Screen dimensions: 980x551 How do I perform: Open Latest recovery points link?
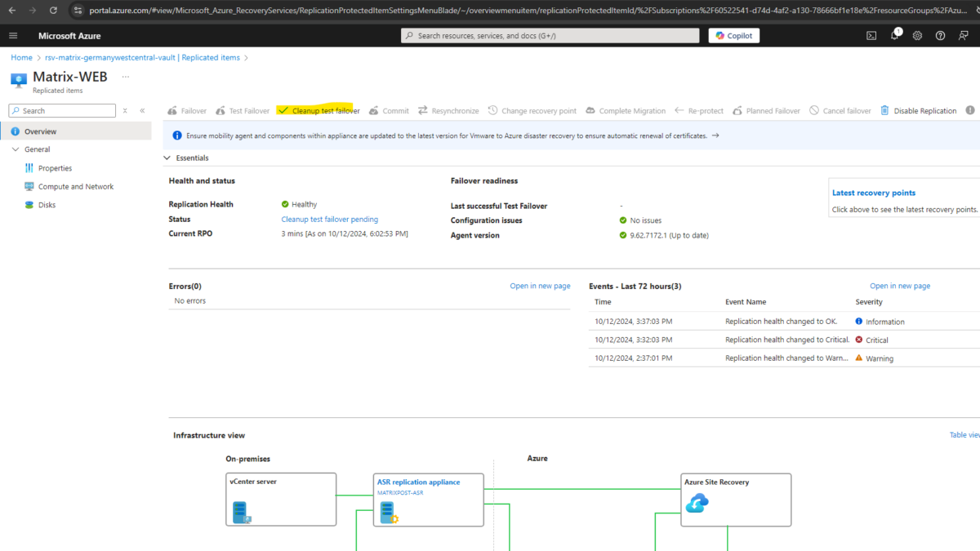point(873,193)
